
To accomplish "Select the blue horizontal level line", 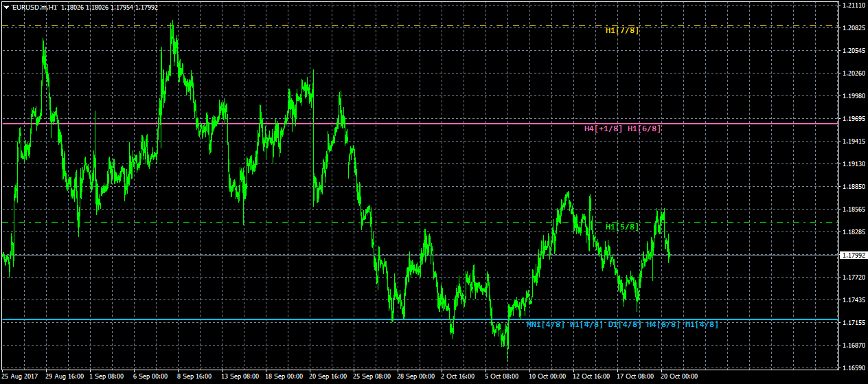I will pos(419,319).
